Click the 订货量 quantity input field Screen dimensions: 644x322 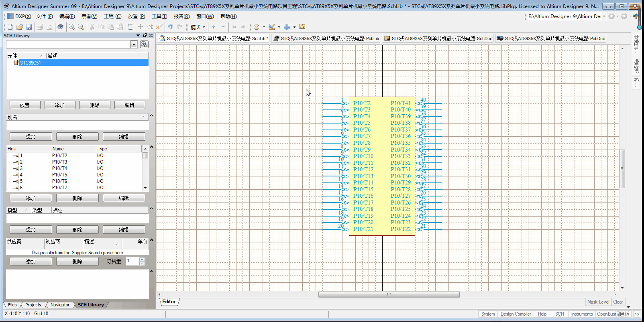(x=132, y=261)
